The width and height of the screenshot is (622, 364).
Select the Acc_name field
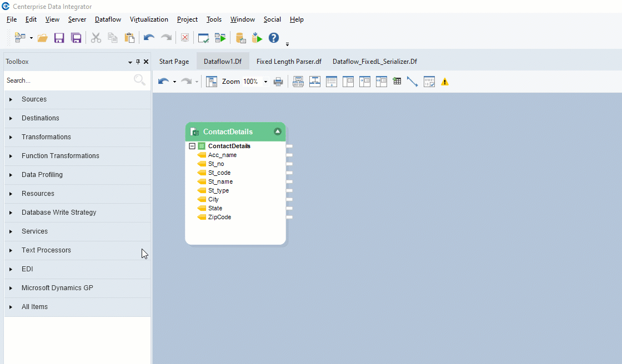point(222,155)
